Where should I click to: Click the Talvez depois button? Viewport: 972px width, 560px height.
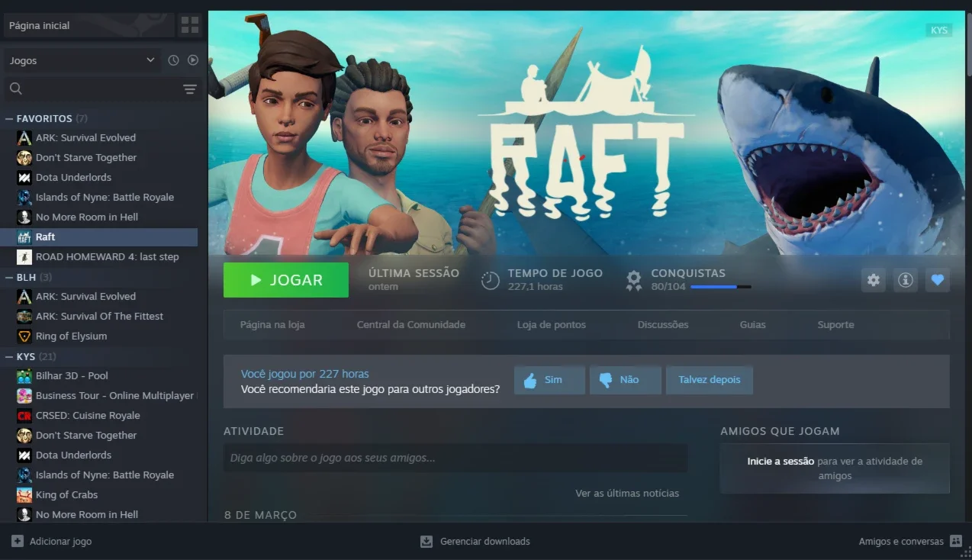[x=710, y=380]
